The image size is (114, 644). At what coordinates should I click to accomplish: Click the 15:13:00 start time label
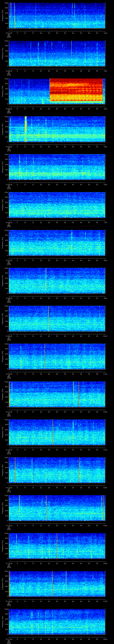point(9,488)
